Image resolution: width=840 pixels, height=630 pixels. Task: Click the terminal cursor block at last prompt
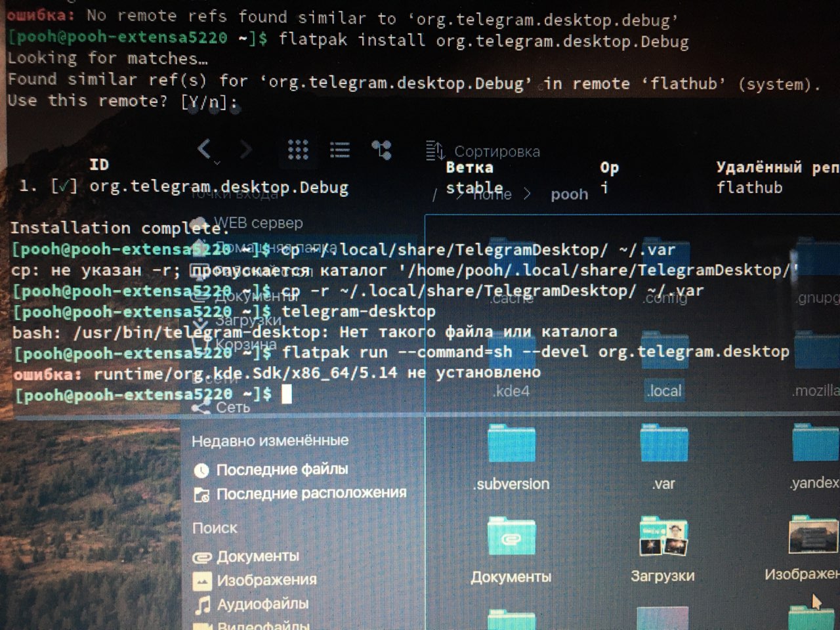[x=286, y=394]
